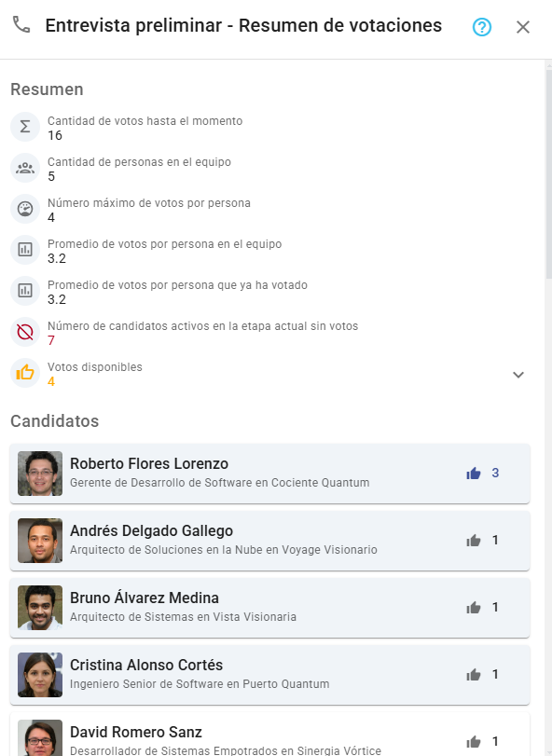Click the team members icon
This screenshot has width=552, height=756.
pyautogui.click(x=24, y=168)
